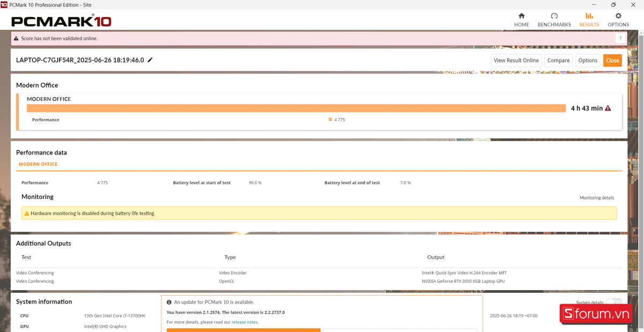Viewport: 644px width, 332px height.
Task: Click the orange update button
Action: (244, 330)
